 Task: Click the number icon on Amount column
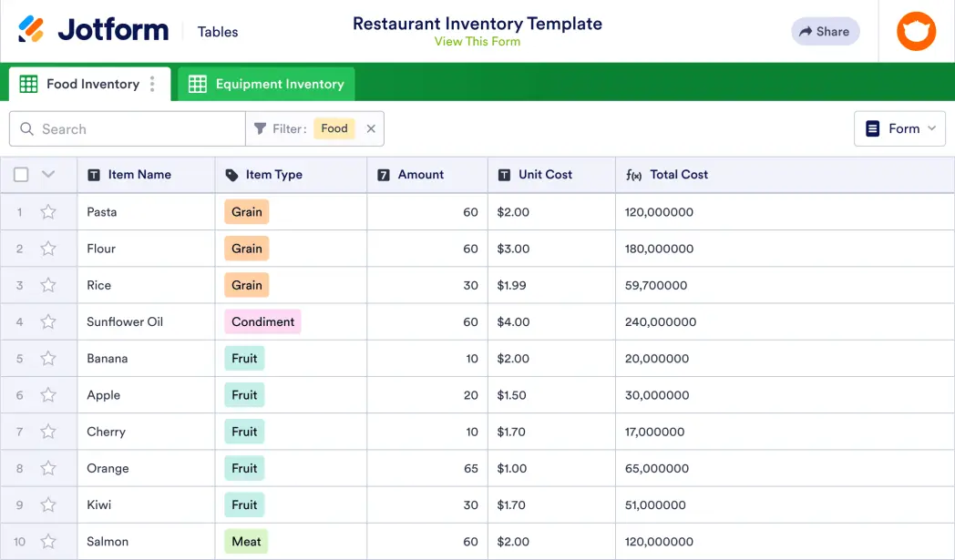point(382,175)
